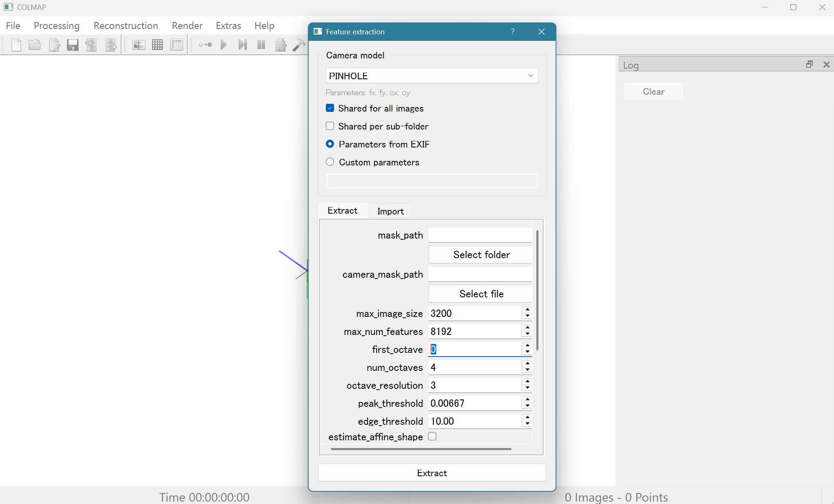Image resolution: width=834 pixels, height=504 pixels.
Task: Click the Save project floppy icon
Action: coord(73,45)
